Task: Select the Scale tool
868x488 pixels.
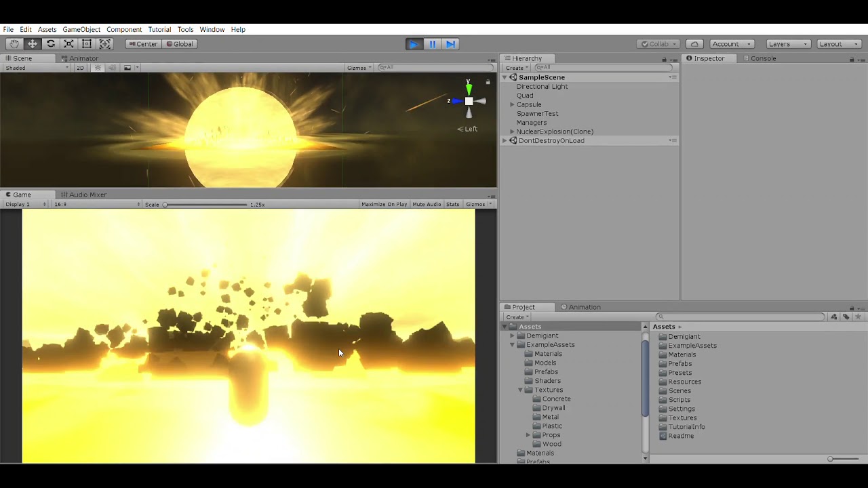Action: pyautogui.click(x=68, y=44)
